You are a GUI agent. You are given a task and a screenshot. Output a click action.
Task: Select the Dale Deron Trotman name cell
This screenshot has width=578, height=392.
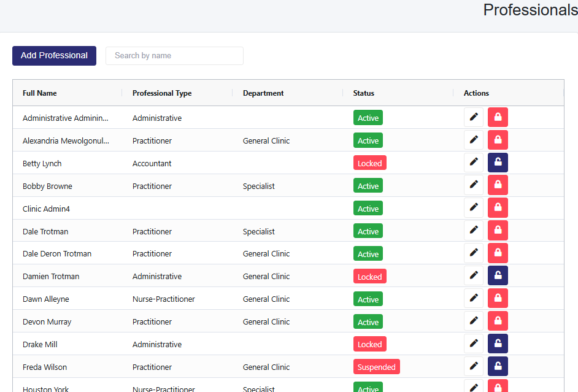(57, 253)
